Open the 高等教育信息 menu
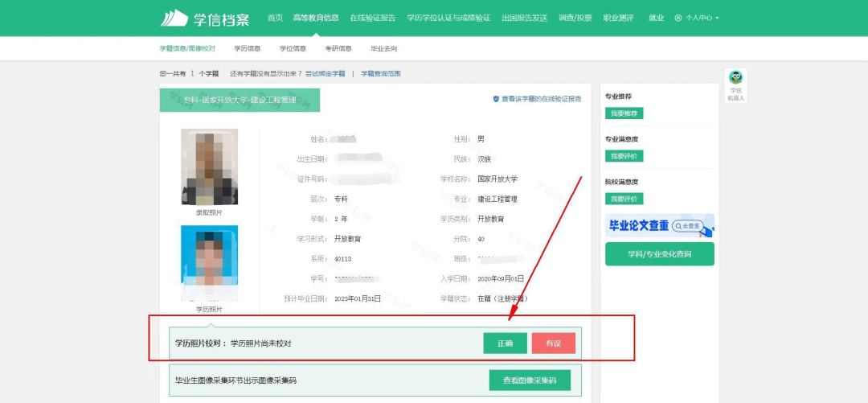Screen dimensions: 868x403 [316, 18]
